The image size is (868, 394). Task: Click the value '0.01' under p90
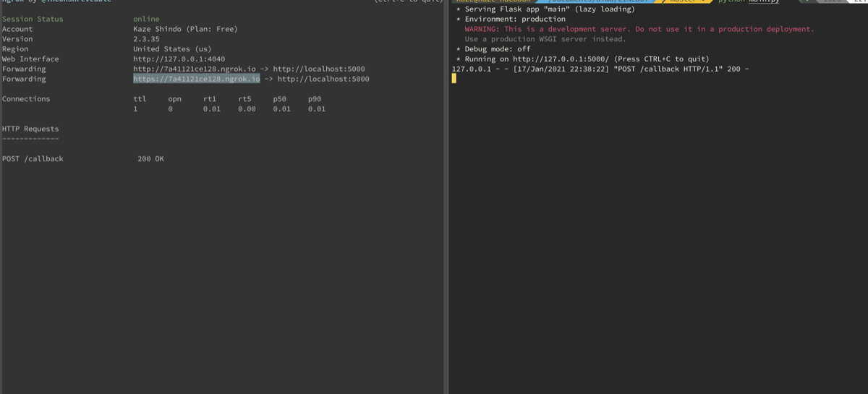click(x=317, y=109)
